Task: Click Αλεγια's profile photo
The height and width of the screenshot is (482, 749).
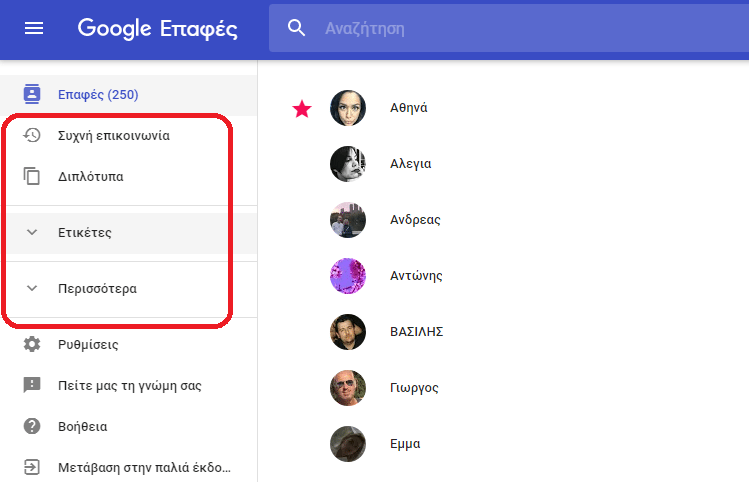Action: 348,164
